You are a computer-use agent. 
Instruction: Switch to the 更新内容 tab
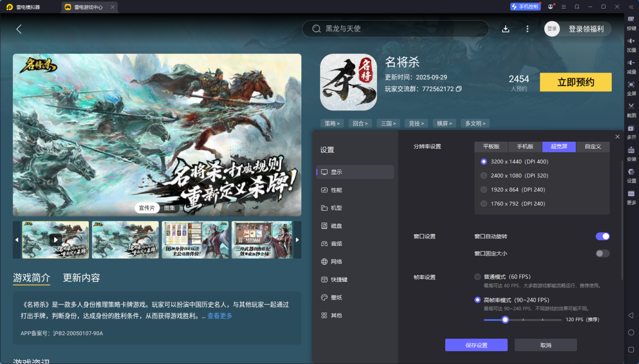pyautogui.click(x=81, y=277)
